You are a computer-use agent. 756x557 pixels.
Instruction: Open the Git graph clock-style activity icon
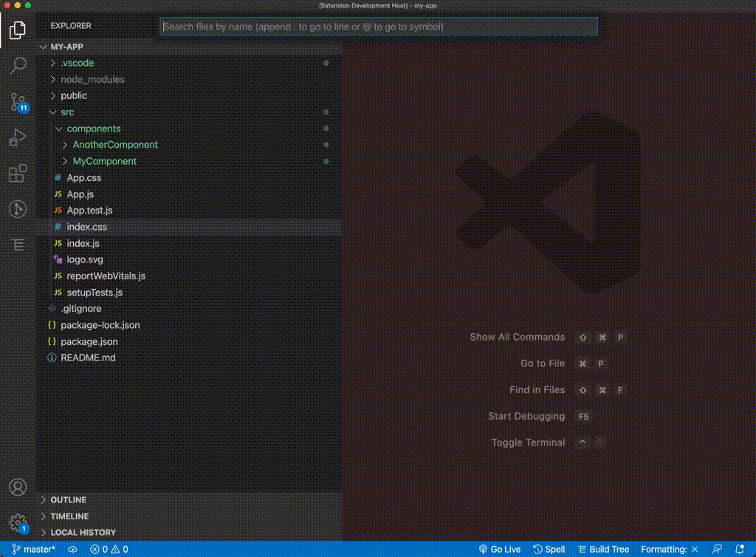(x=18, y=209)
